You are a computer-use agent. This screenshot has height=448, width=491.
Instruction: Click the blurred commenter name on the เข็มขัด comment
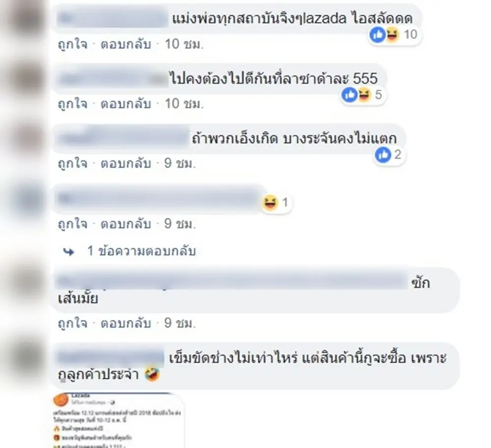point(111,358)
